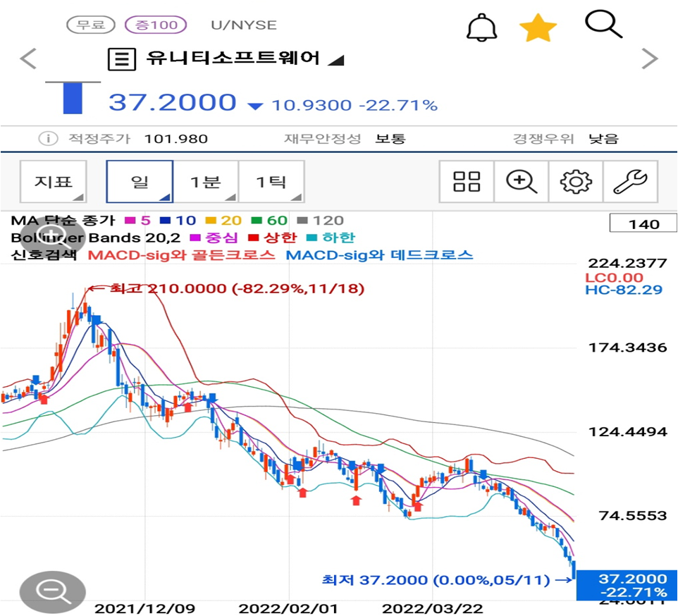This screenshot has width=678, height=616.
Task: Click the 174.3436 price axis label
Action: 627,347
